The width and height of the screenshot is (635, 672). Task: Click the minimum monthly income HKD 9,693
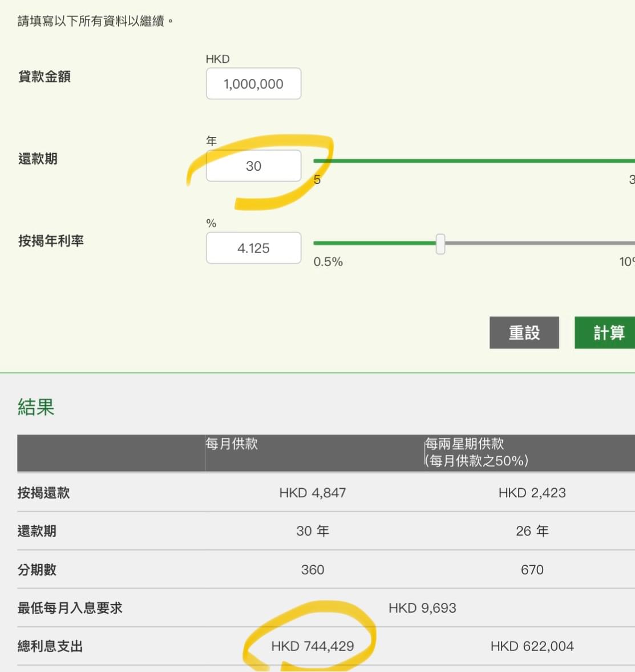coord(423,607)
